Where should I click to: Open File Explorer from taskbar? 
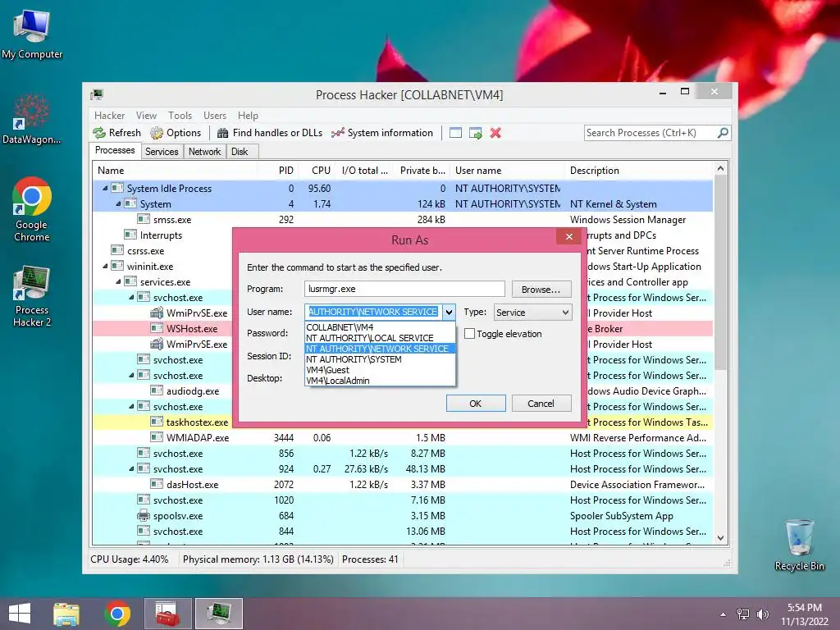[x=66, y=614]
